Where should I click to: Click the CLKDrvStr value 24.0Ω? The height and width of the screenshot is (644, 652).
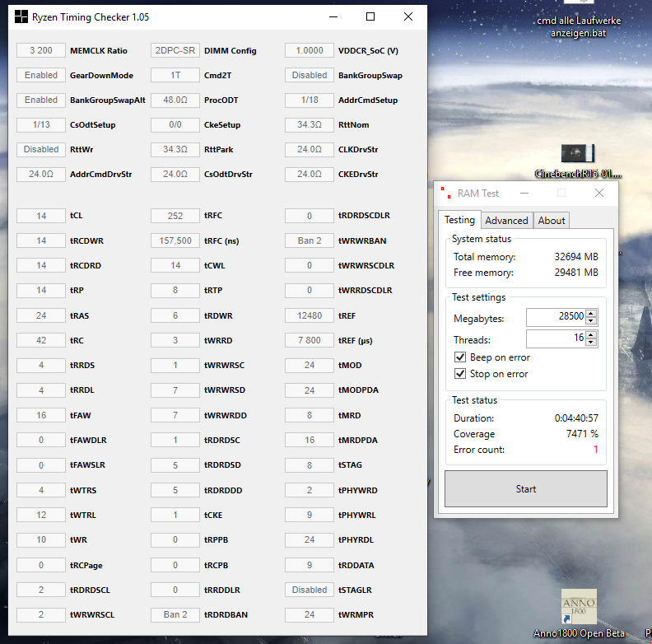tap(310, 149)
